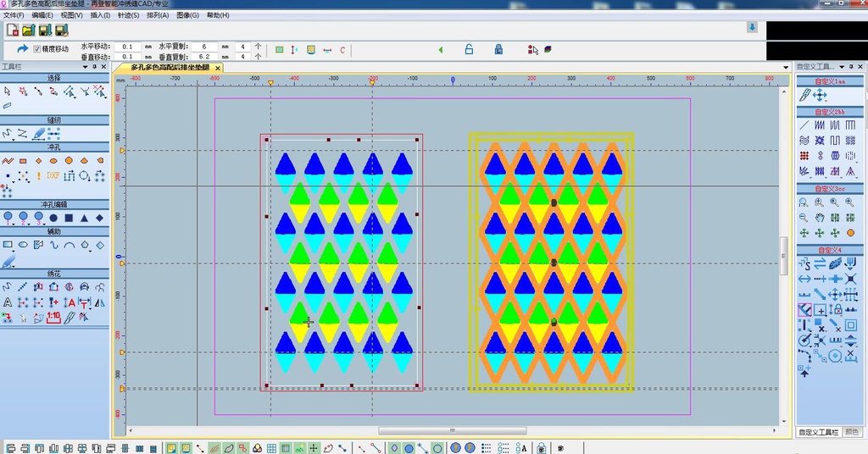Viewport: 868px width, 454px height.
Task: Click the red letter C toolbar icon
Action: (342, 50)
